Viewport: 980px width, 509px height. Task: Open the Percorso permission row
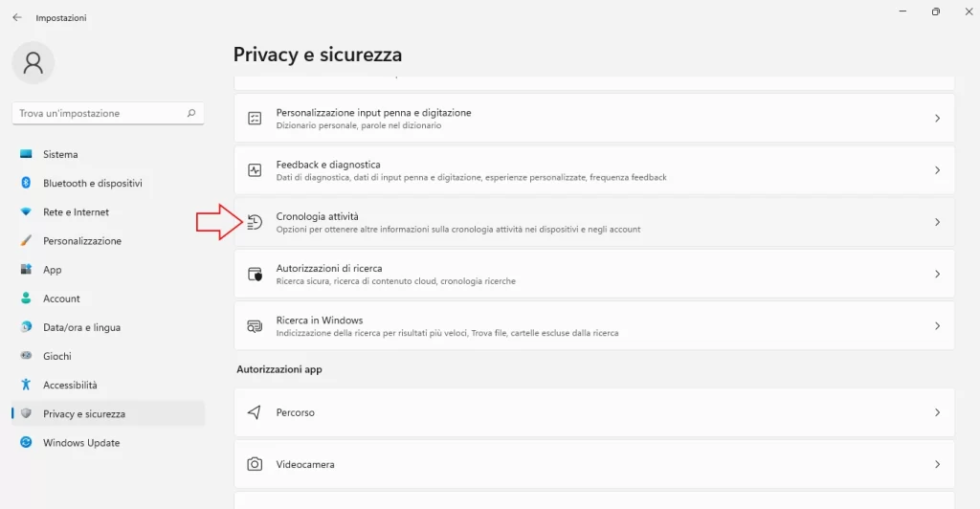[593, 412]
